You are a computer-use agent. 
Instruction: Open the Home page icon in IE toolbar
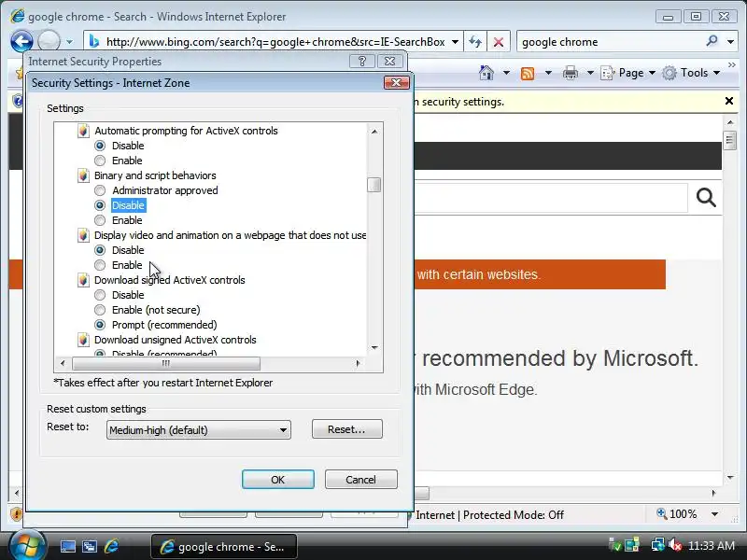tap(486, 73)
